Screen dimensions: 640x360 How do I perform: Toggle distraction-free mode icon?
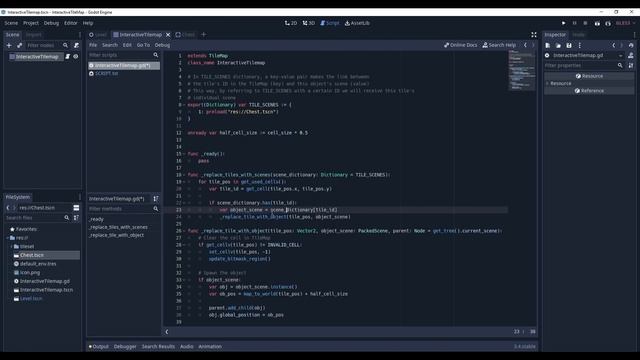point(533,35)
